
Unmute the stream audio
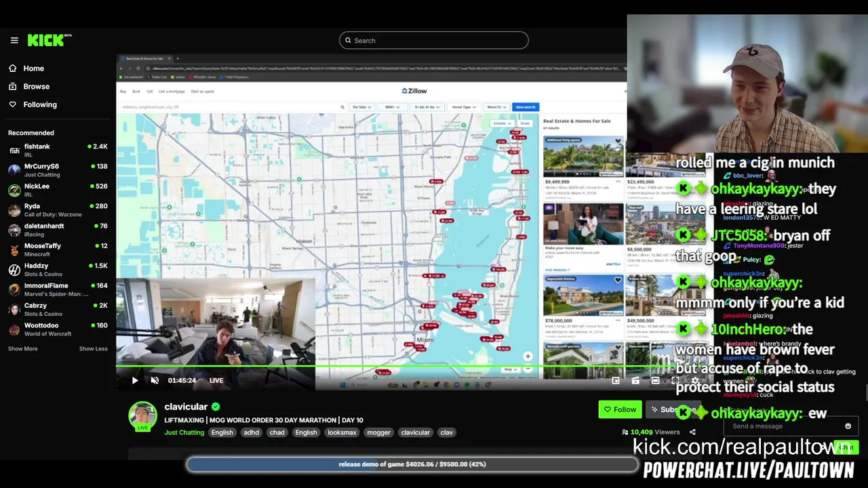pos(155,380)
